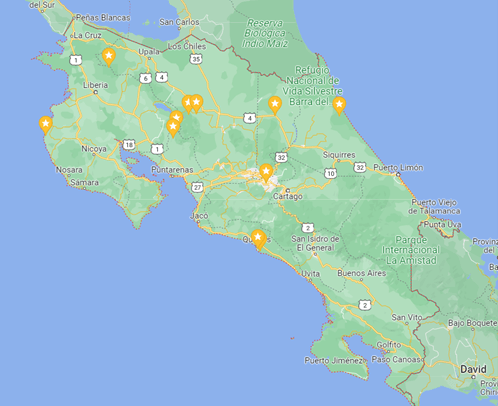Click the Jacó town label on the coast

click(199, 216)
